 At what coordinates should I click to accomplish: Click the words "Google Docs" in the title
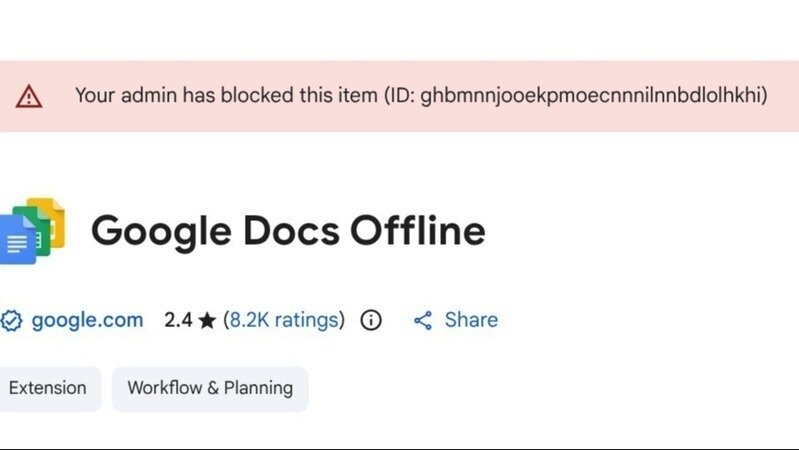214,232
